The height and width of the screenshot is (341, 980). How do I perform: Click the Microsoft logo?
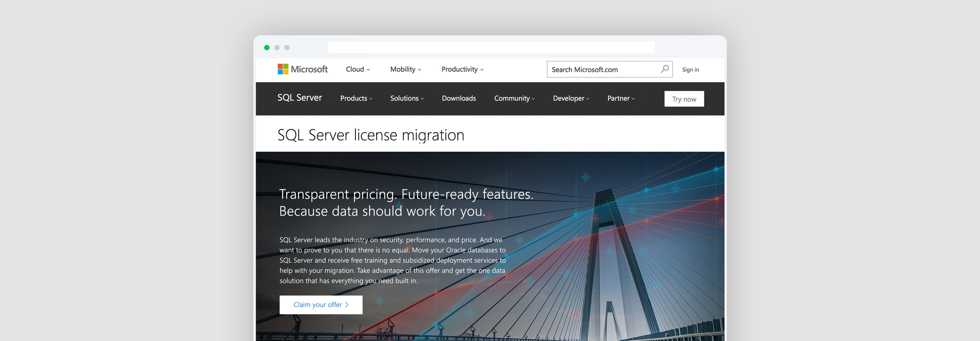coord(302,69)
